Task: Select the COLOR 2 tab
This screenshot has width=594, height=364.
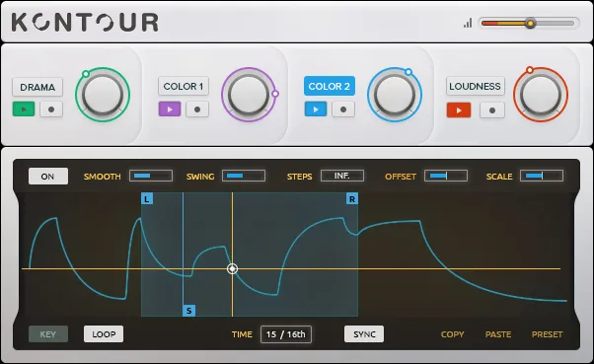Action: click(330, 86)
